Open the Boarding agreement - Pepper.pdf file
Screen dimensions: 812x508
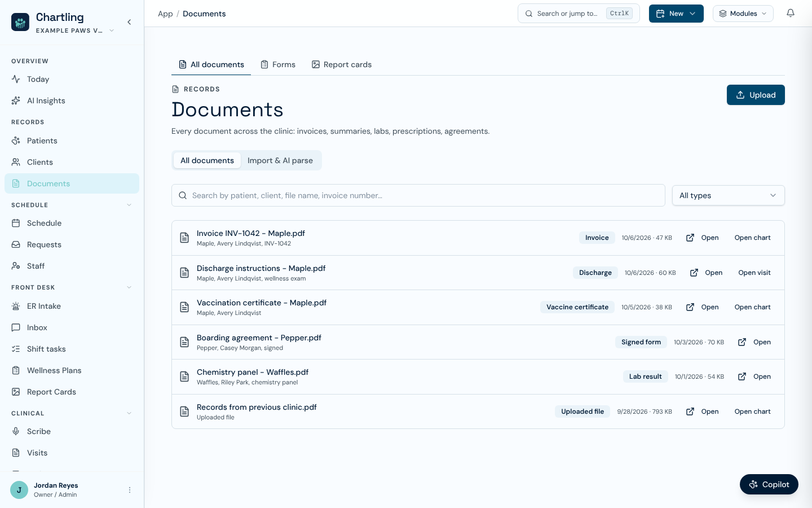click(x=754, y=342)
